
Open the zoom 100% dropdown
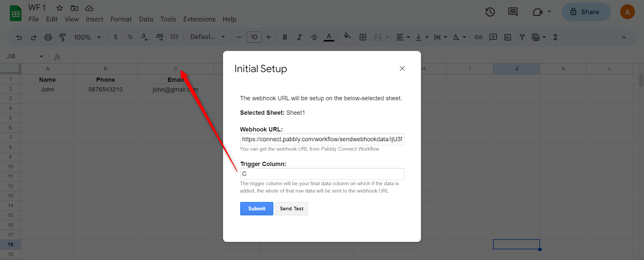pyautogui.click(x=87, y=37)
